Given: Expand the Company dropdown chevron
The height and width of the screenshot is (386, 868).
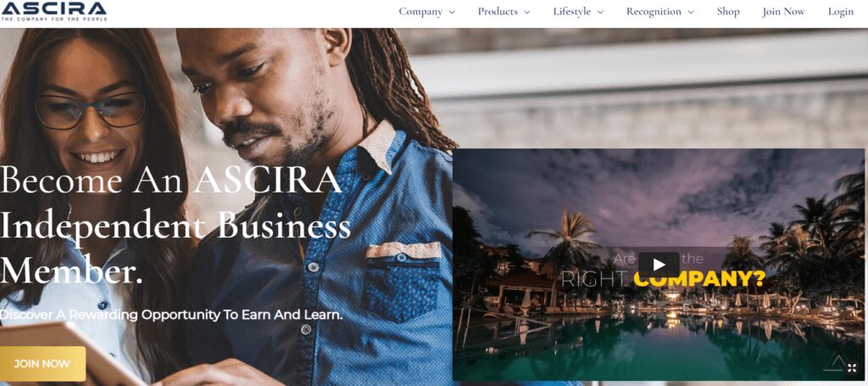Looking at the screenshot, I should (x=452, y=12).
